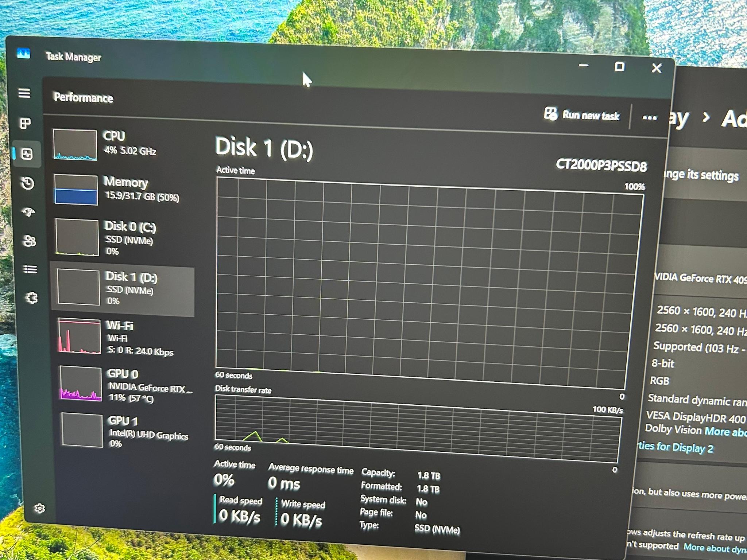Viewport: 747px width, 560px height.
Task: Open the Details page list icon
Action: [x=30, y=269]
